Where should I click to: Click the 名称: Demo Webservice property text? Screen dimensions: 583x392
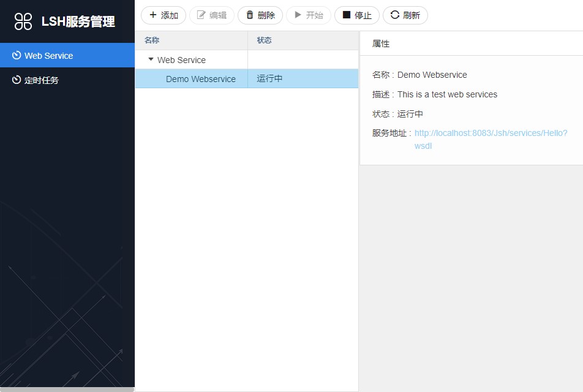tap(419, 75)
